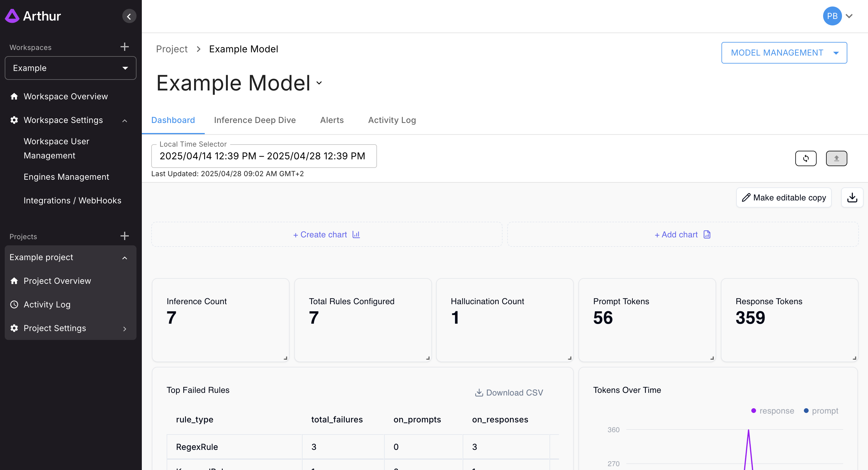Open the Example workspace dropdown
This screenshot has height=470, width=868.
point(70,68)
